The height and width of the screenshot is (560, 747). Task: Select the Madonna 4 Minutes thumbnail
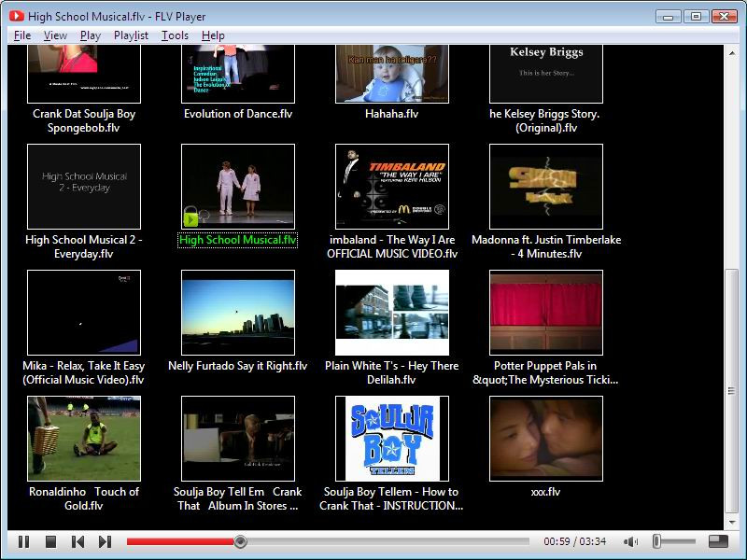(546, 187)
